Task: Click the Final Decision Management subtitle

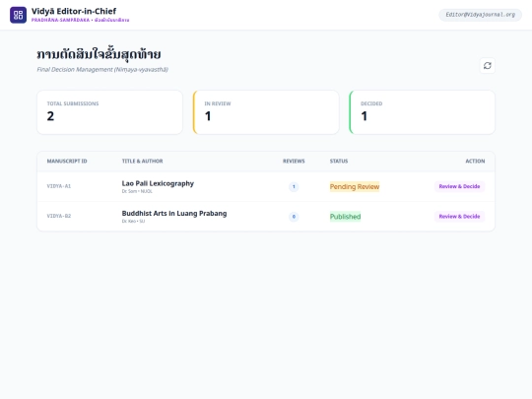Action: [102, 70]
